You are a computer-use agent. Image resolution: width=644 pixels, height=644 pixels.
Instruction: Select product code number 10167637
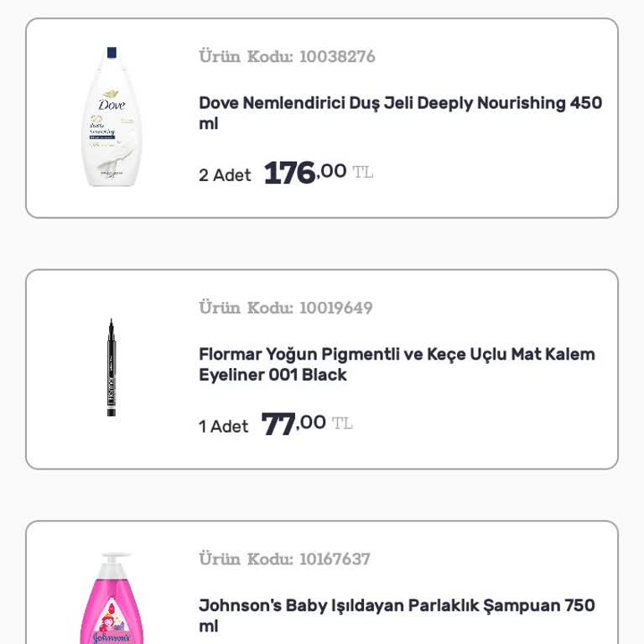click(x=335, y=559)
